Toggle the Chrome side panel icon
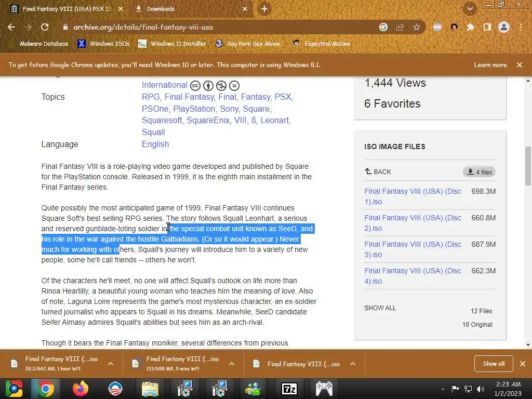This screenshot has height=399, width=532. 487,27
